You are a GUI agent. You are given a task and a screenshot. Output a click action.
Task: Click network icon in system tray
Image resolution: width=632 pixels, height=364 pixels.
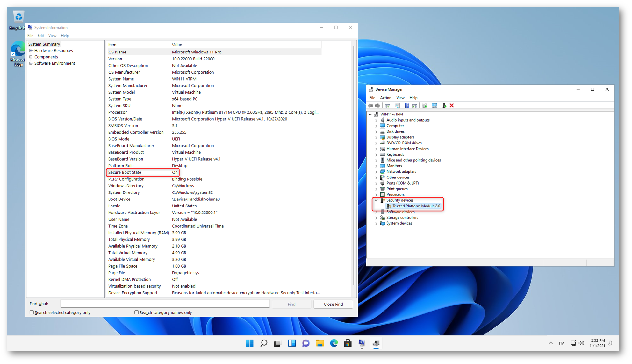point(573,343)
